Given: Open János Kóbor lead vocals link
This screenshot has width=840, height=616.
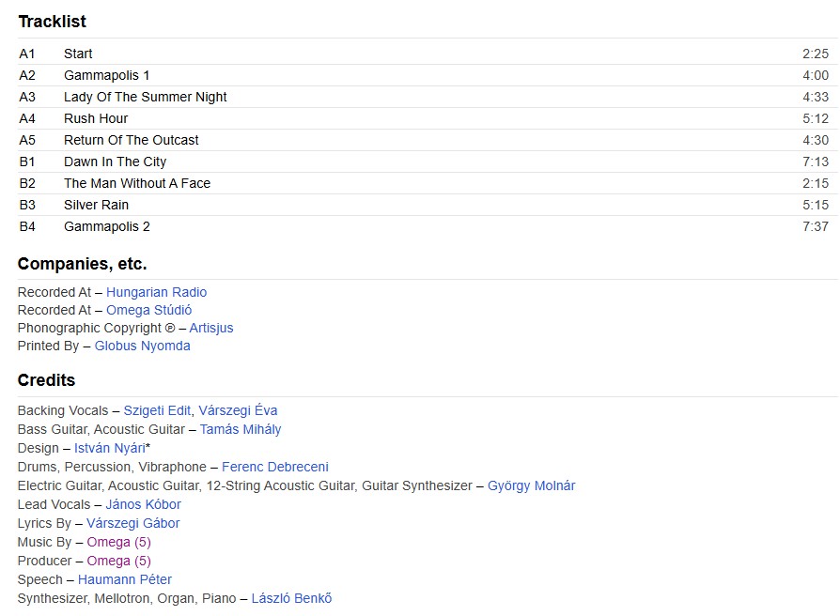Looking at the screenshot, I should [x=143, y=504].
